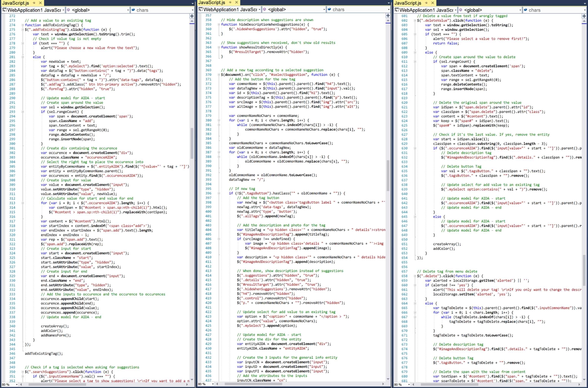Click vertical scrollbar thumb in left pane
This screenshot has height=388, width=588.
[x=192, y=144]
